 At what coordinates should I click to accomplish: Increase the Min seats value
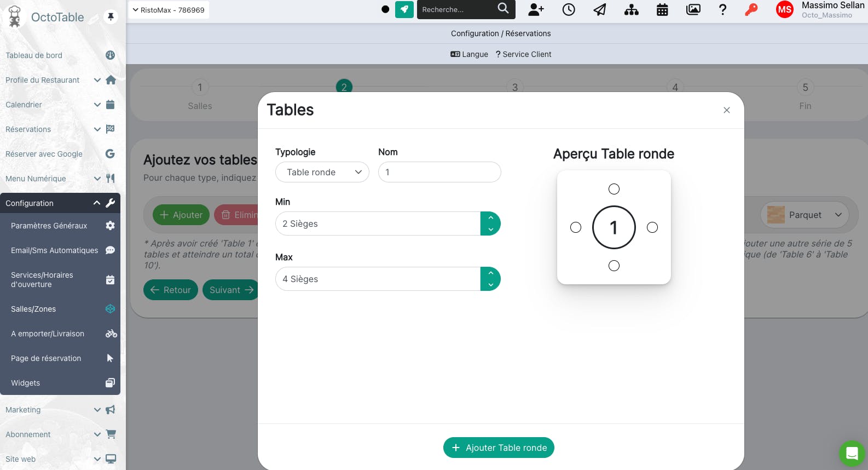491,218
